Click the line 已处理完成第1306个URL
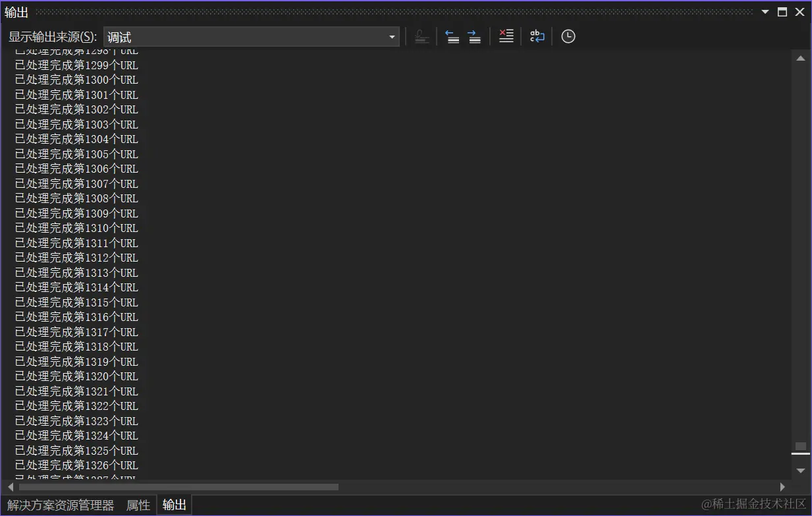The image size is (812, 516). [x=76, y=169]
